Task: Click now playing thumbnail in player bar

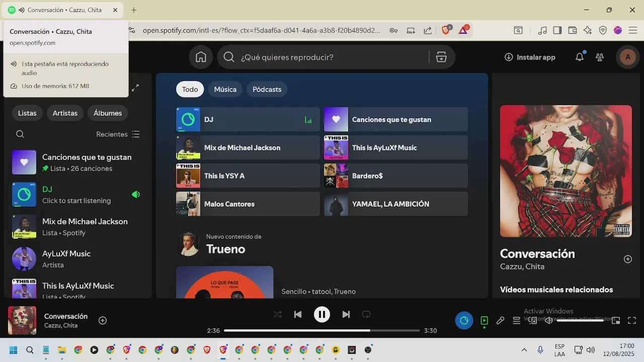Action: pos(22,320)
